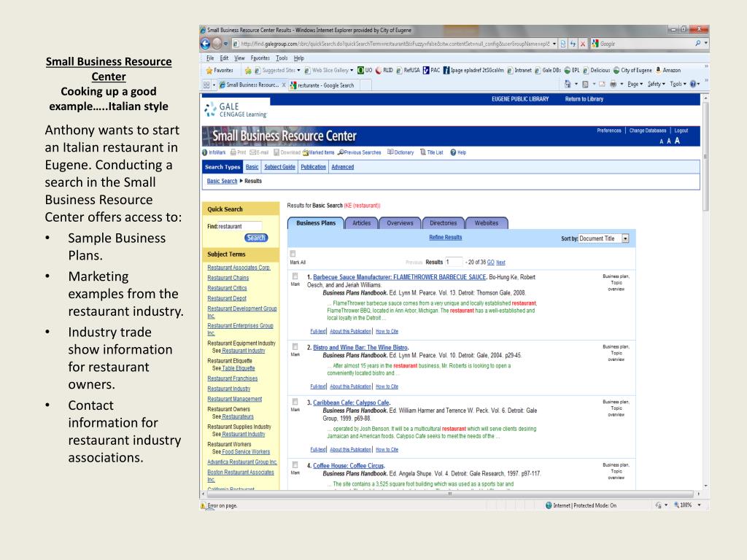
Task: Open the PAC bookmark
Action: click(431, 71)
